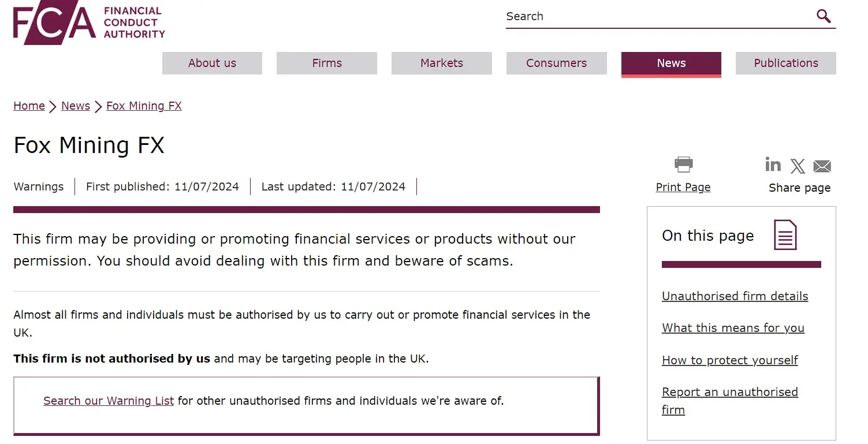Click the News breadcrumb link
Image resolution: width=868 pixels, height=444 pixels.
click(76, 106)
